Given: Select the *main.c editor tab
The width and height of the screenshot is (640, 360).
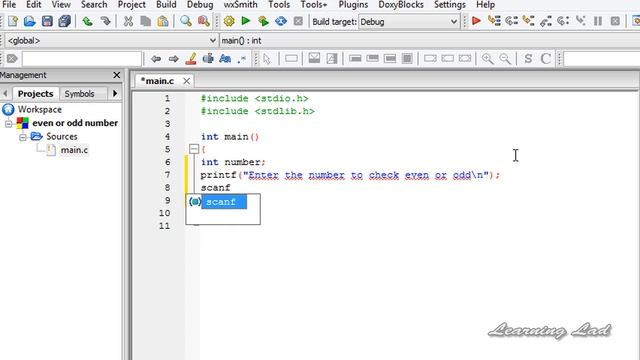Looking at the screenshot, I should 158,81.
